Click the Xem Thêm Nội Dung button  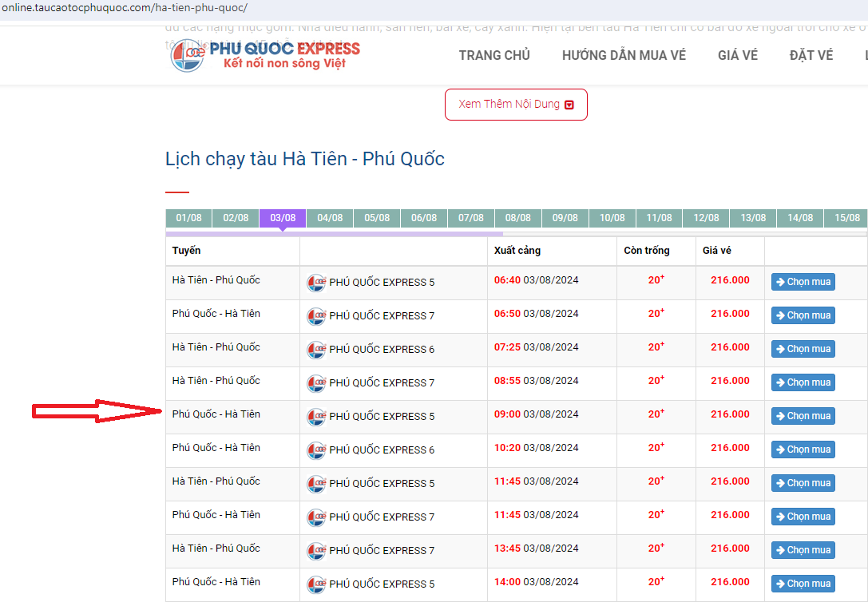pos(516,105)
